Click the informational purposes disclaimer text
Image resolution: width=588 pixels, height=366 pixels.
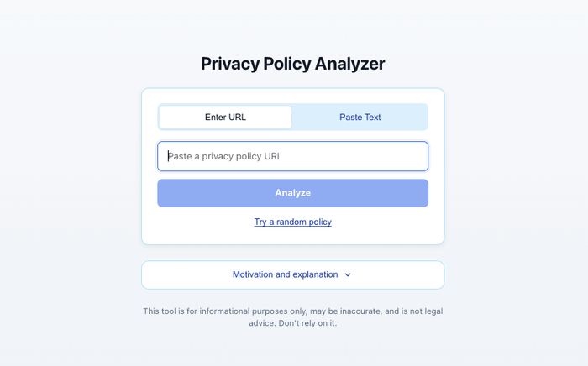292,311
